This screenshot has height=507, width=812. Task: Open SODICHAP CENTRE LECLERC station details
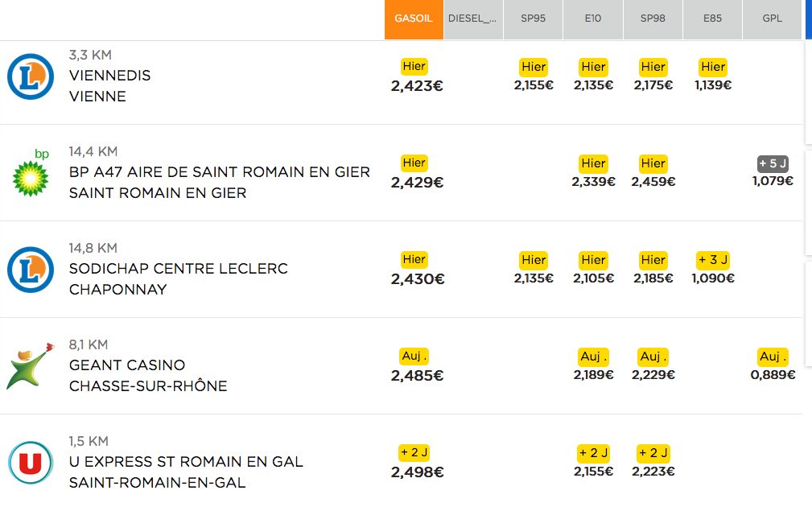pos(178,279)
